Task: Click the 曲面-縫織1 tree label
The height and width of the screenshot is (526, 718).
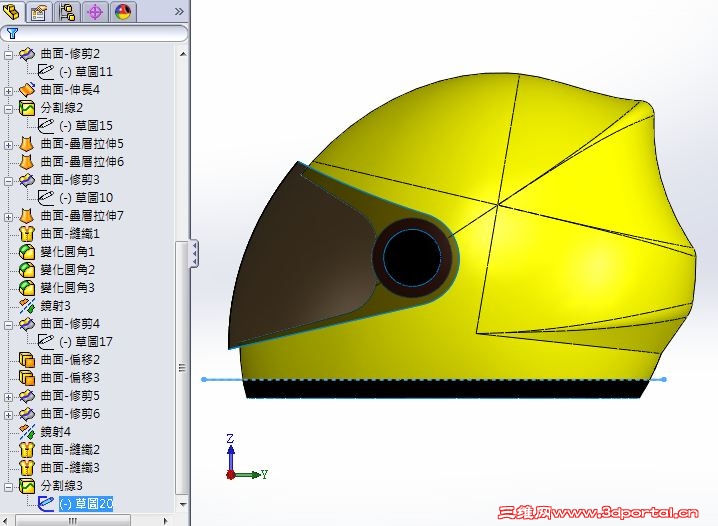Action: [x=70, y=233]
